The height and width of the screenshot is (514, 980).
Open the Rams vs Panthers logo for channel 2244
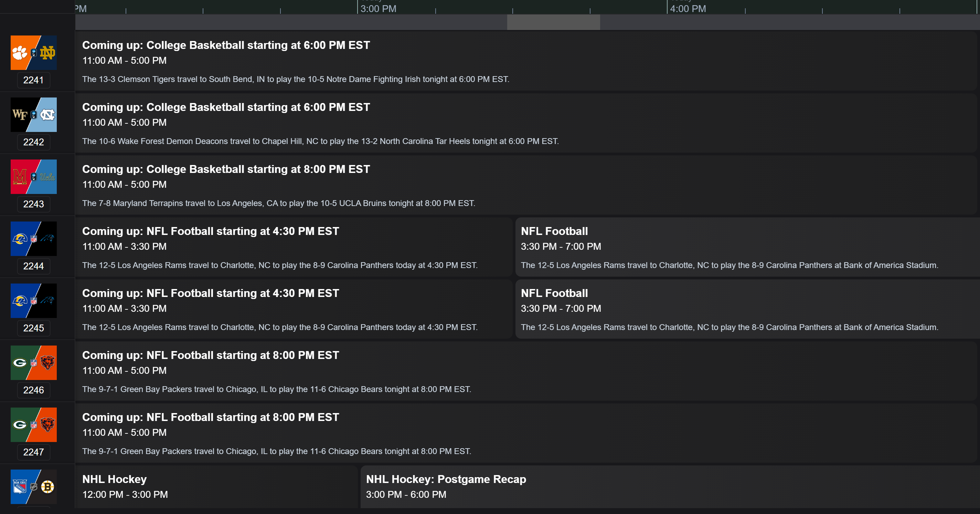pyautogui.click(x=33, y=239)
